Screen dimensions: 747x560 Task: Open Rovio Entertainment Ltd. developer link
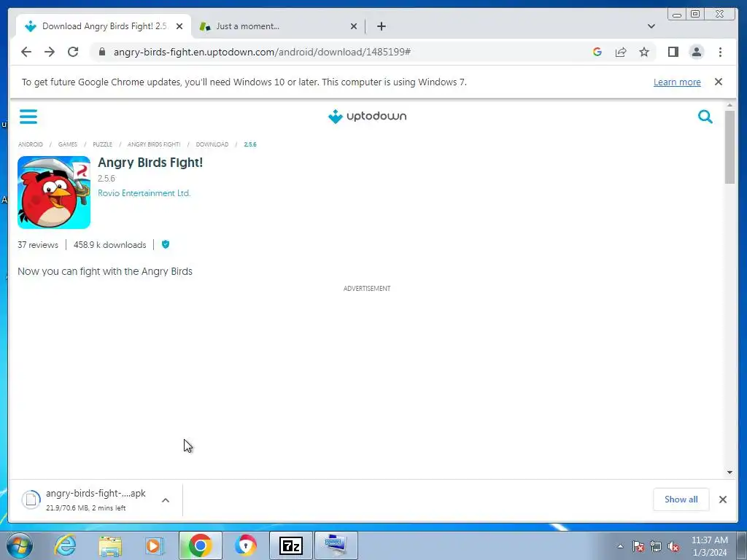144,192
